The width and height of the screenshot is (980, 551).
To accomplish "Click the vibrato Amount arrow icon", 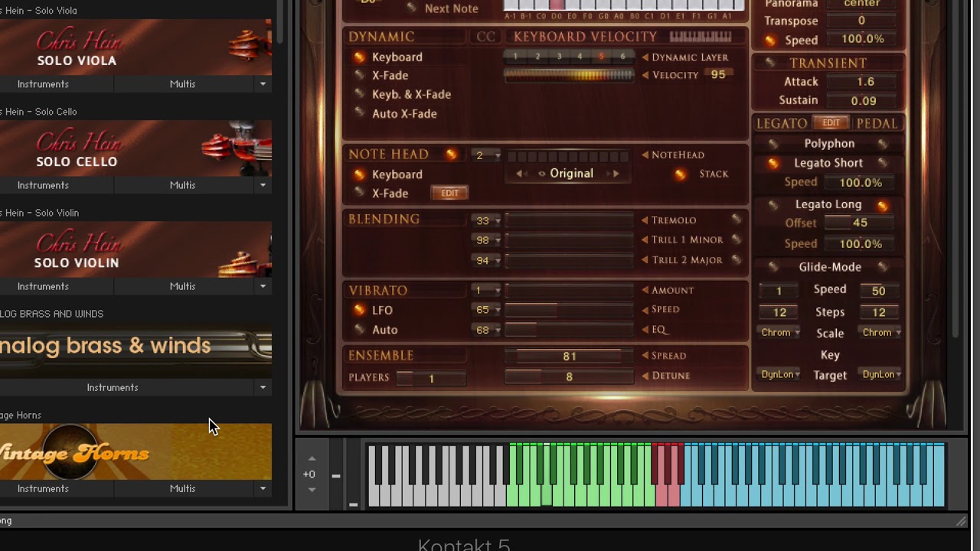I will [x=645, y=290].
